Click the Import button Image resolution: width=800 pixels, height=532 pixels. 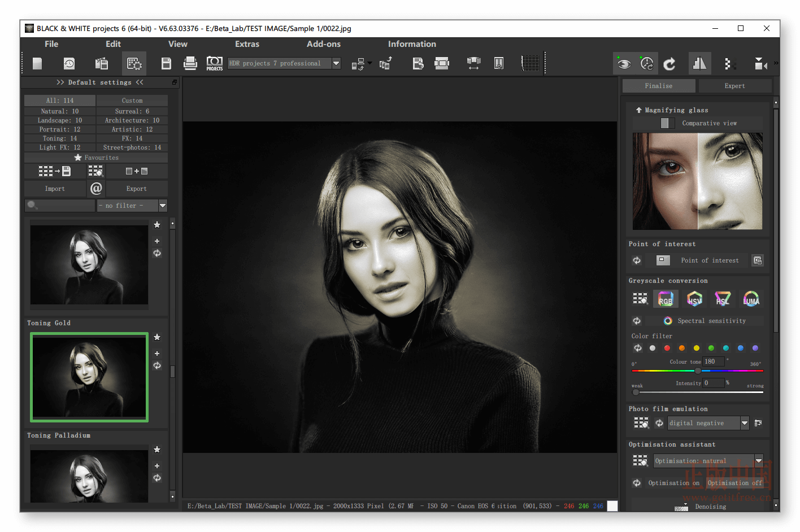point(55,189)
